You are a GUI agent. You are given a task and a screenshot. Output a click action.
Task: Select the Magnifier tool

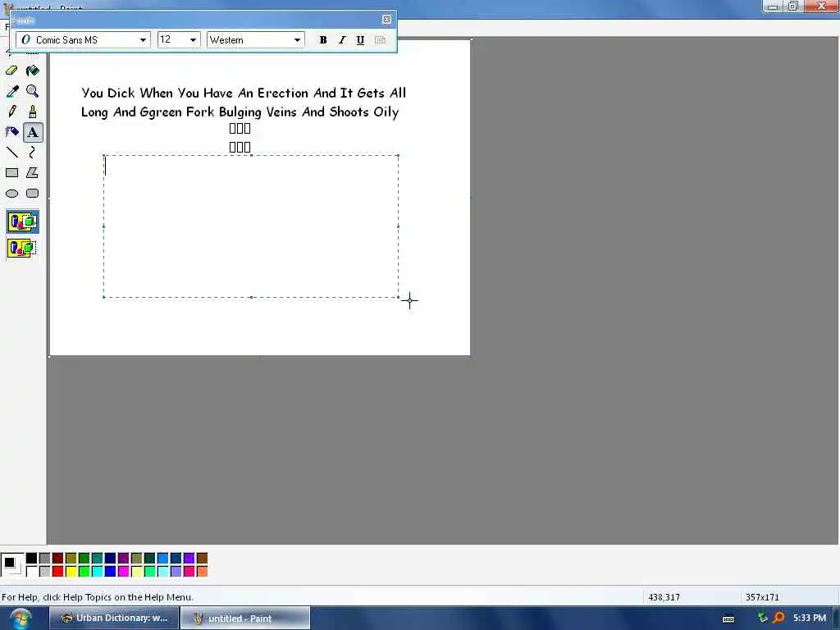[33, 91]
